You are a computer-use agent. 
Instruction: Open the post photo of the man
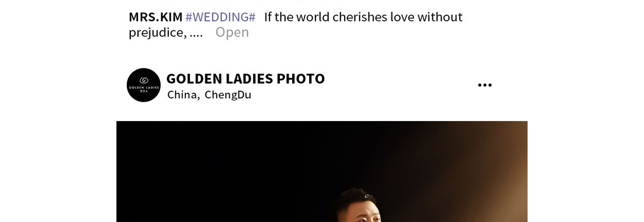[322, 172]
